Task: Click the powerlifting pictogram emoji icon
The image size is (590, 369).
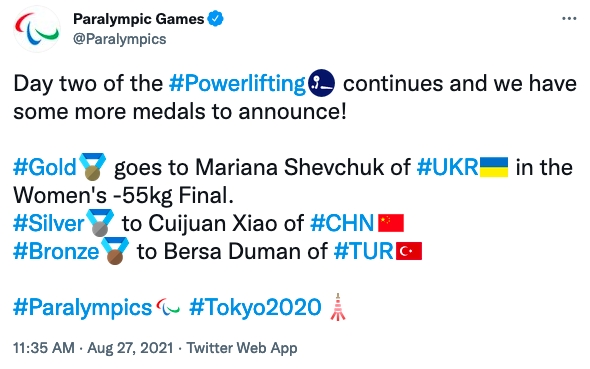Action: [x=321, y=83]
